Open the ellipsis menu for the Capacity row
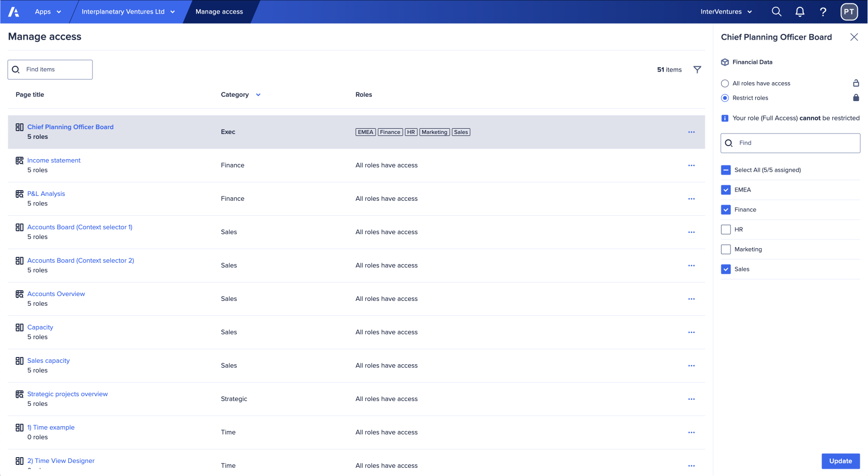 point(691,332)
